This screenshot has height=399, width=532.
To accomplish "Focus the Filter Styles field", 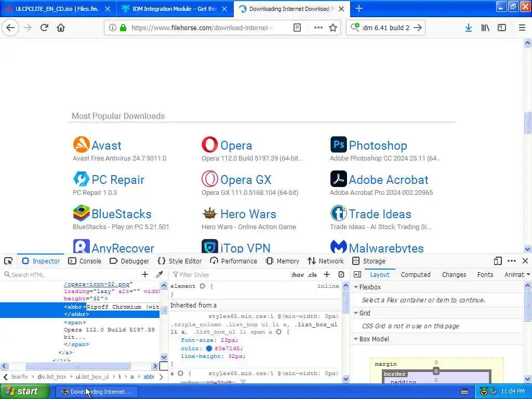I will coord(231,274).
